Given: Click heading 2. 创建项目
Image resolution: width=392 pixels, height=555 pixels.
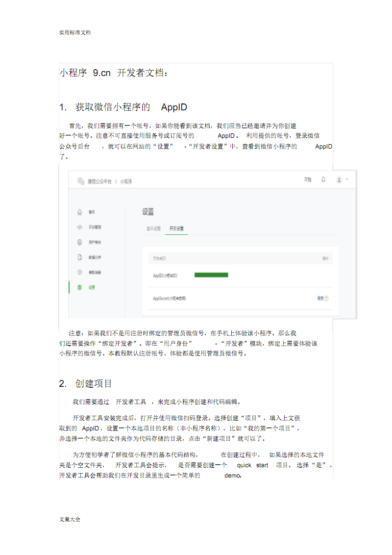Looking at the screenshot, I should [x=85, y=383].
